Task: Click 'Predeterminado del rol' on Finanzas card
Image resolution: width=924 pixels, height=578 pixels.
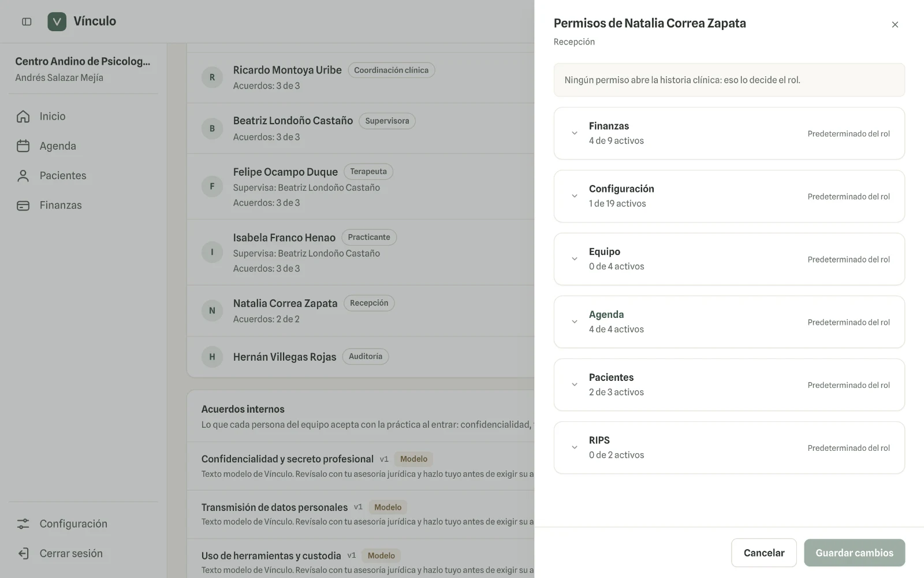Action: pos(848,134)
